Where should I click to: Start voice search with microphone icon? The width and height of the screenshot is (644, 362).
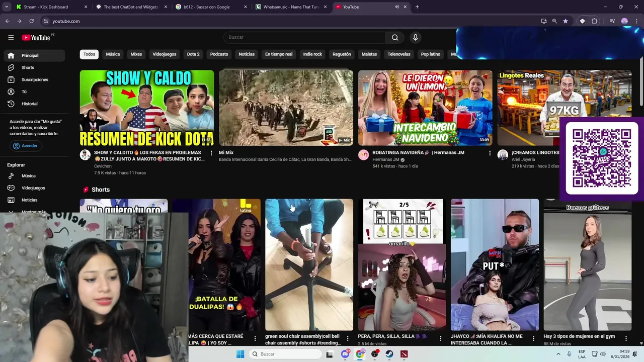coord(415,37)
